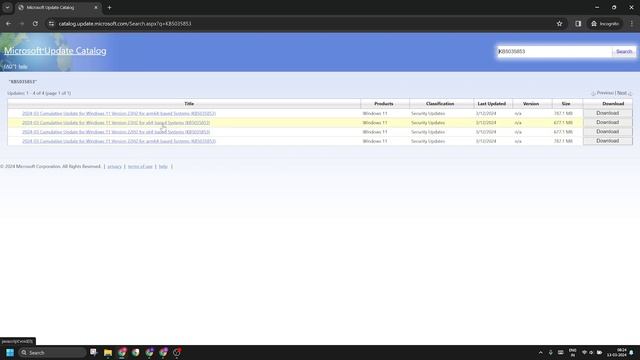Image resolution: width=640 pixels, height=360 pixels.
Task: Close the Microsoft Update Catalog tab
Action: [x=96, y=7]
